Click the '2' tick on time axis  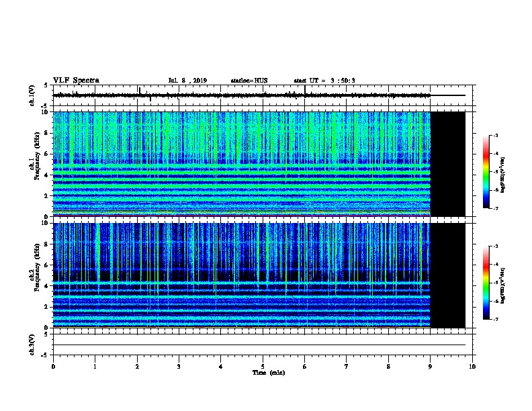[137, 367]
